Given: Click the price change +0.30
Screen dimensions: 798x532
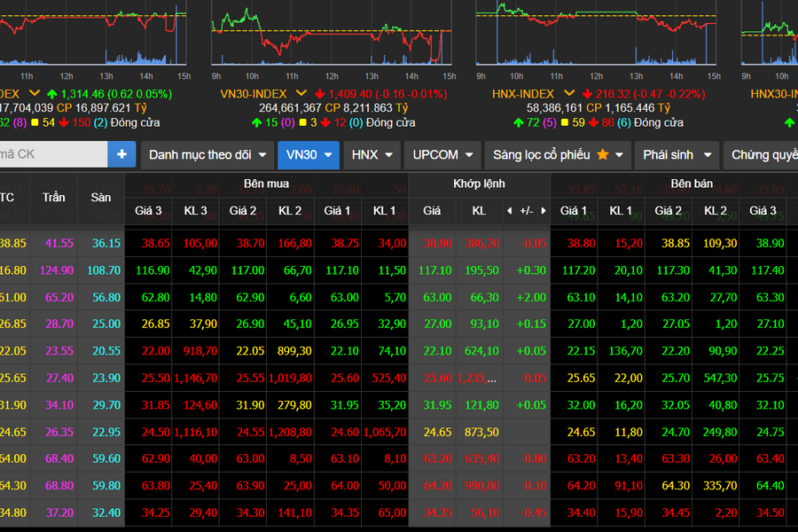Looking at the screenshot, I should (531, 270).
